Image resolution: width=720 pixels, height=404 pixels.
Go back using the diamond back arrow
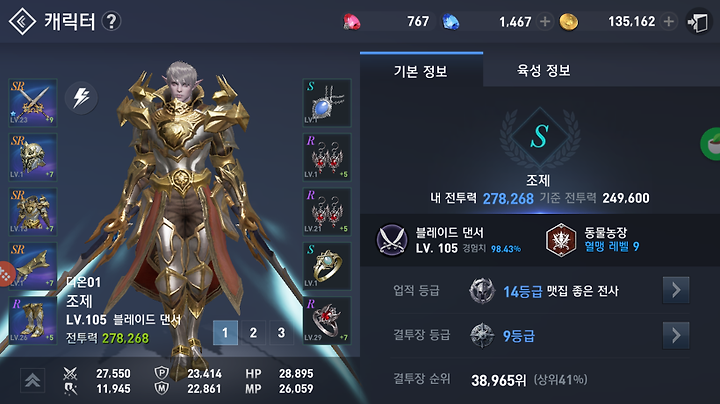[22, 22]
